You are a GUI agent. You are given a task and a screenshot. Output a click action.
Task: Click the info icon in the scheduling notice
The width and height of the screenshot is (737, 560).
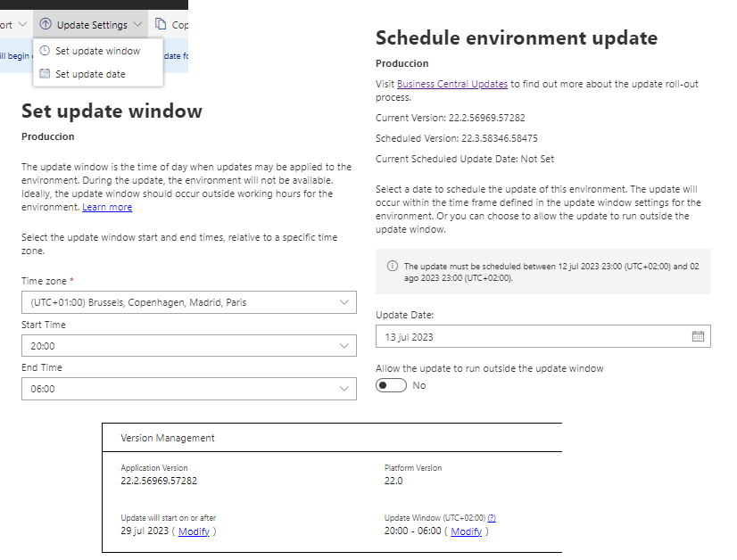[x=392, y=267]
